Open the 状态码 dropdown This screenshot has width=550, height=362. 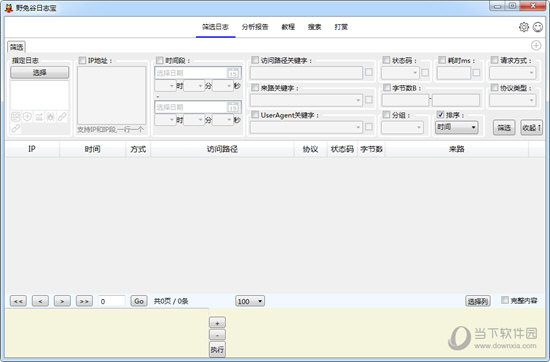click(x=400, y=73)
